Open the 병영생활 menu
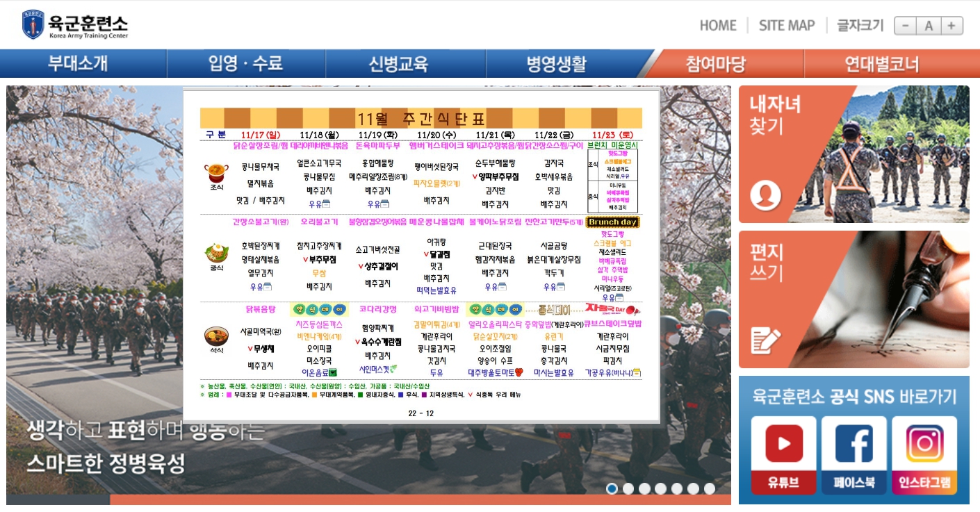 pyautogui.click(x=556, y=64)
